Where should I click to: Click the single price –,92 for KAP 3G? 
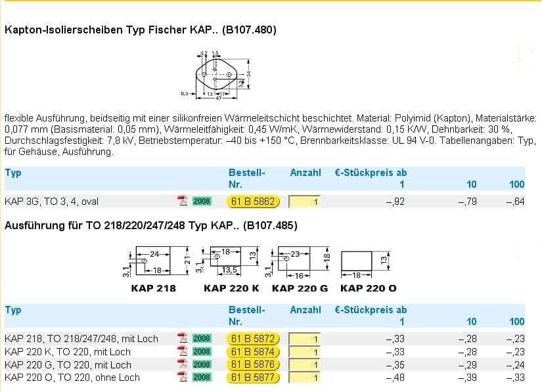point(395,202)
